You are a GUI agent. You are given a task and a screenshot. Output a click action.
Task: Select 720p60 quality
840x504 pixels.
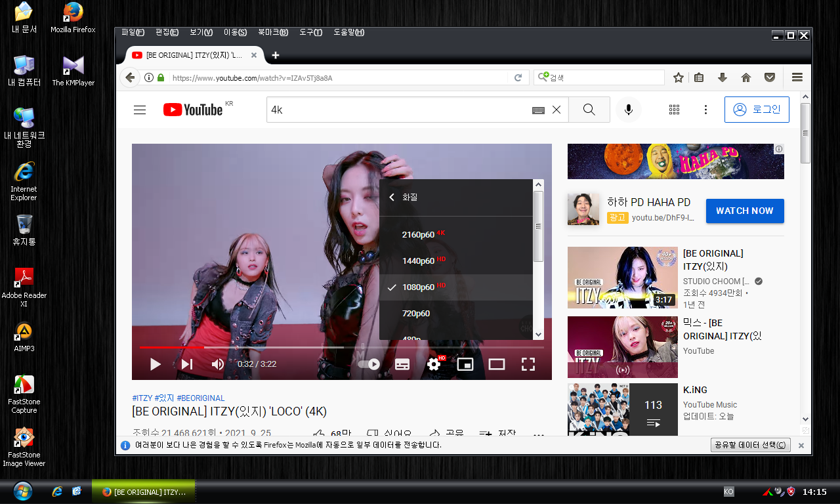click(x=456, y=313)
